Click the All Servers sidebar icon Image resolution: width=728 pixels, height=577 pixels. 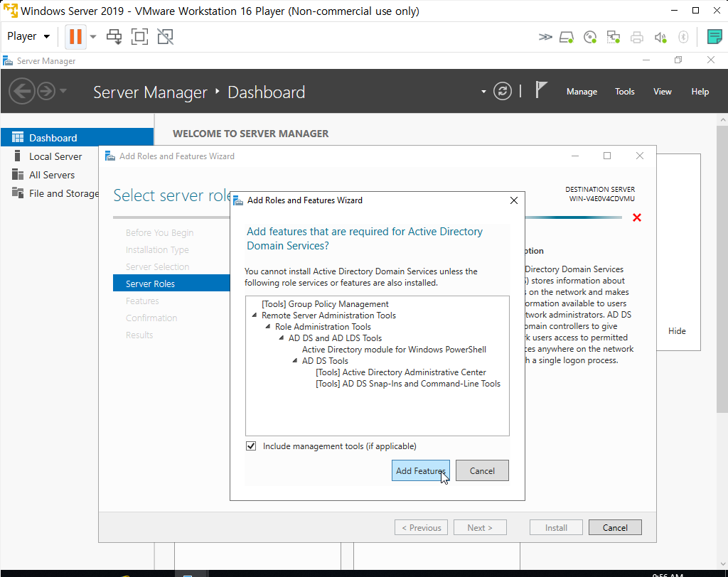click(18, 175)
